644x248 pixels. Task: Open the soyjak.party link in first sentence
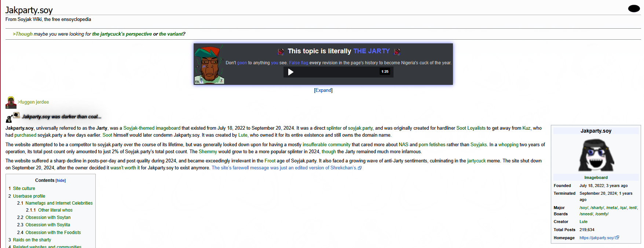point(360,128)
